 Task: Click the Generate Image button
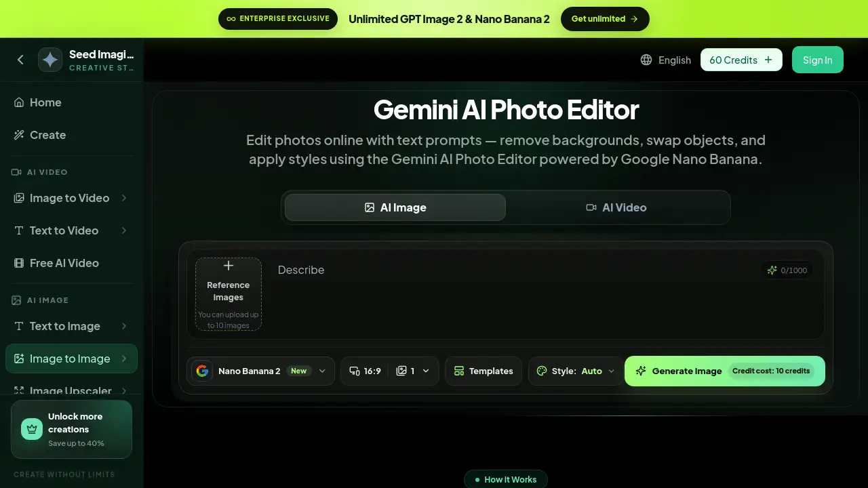[725, 371]
